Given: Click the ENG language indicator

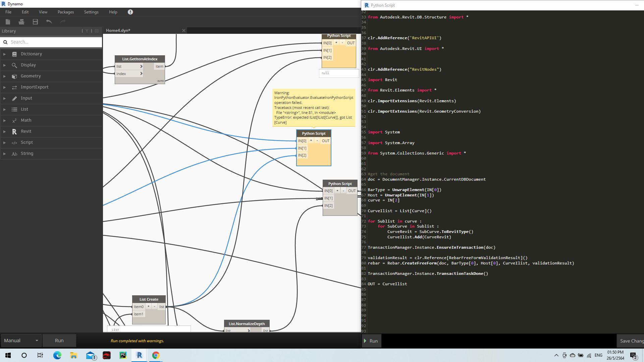Looking at the screenshot, I should click(598, 355).
